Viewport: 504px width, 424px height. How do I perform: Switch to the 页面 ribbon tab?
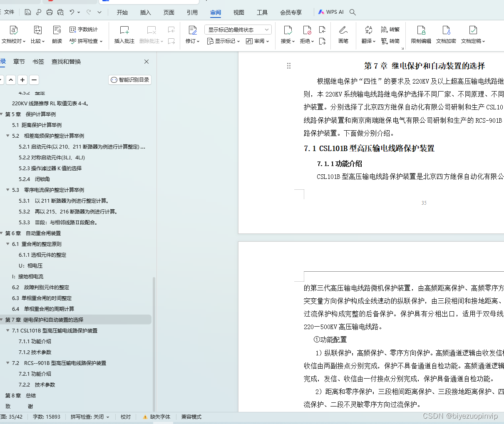(x=169, y=12)
